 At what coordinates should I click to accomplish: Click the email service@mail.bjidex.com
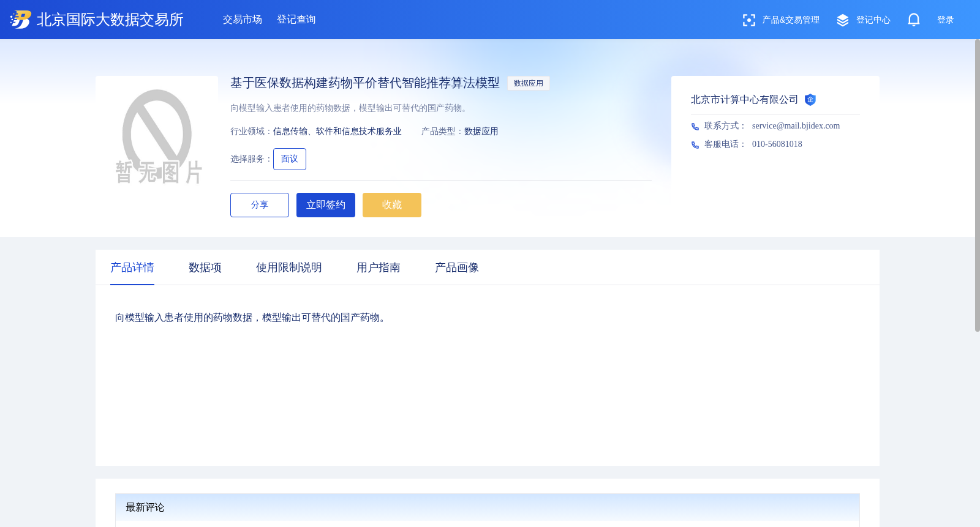[x=796, y=126]
